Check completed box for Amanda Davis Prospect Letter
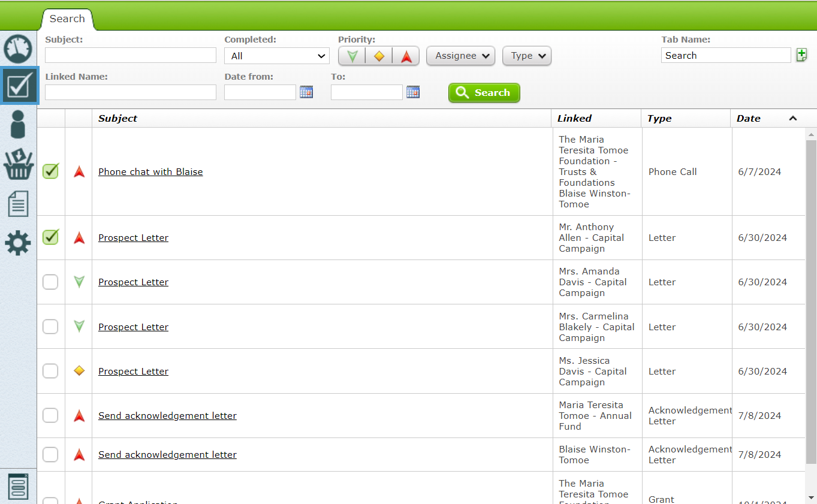Screen dimensions: 817x504 pos(50,282)
